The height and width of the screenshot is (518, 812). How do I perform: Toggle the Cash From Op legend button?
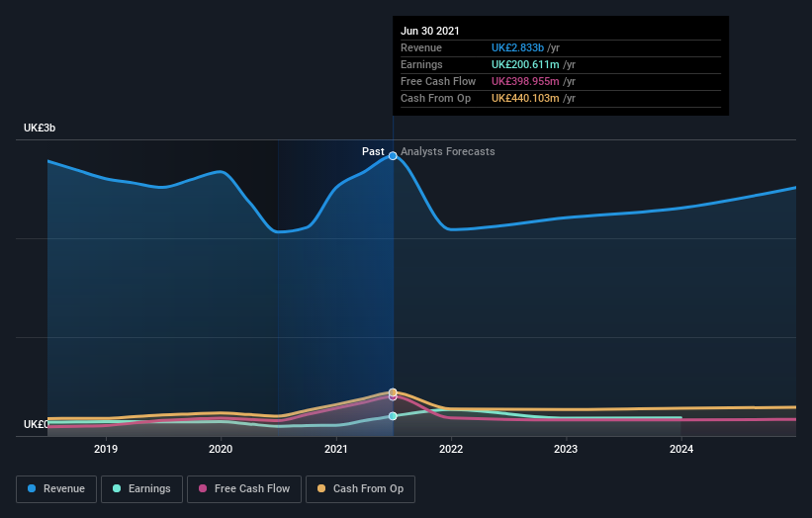[x=360, y=489]
